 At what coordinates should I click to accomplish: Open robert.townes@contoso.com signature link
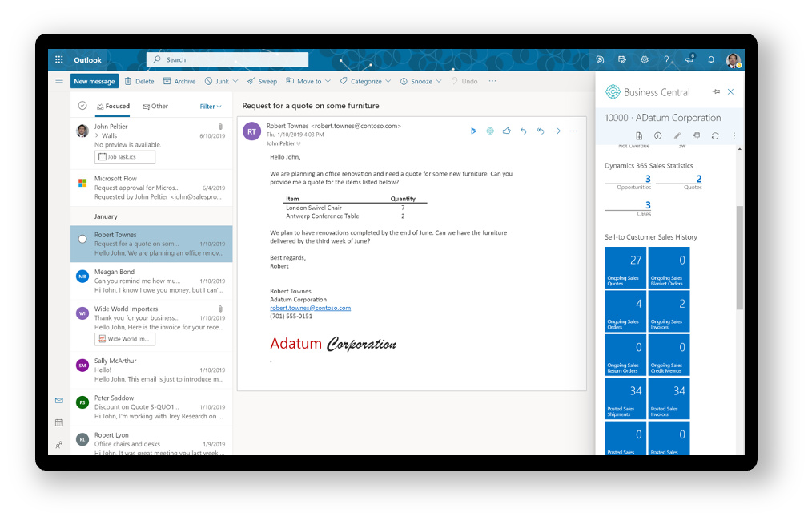pos(310,308)
